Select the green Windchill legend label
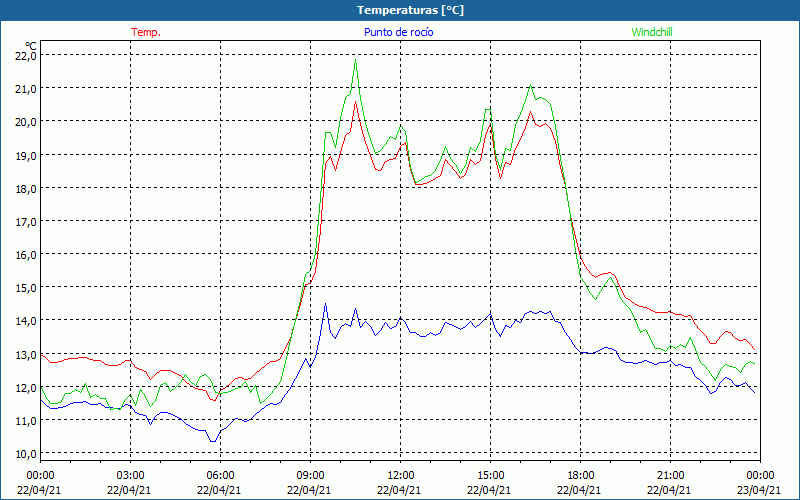 (652, 32)
